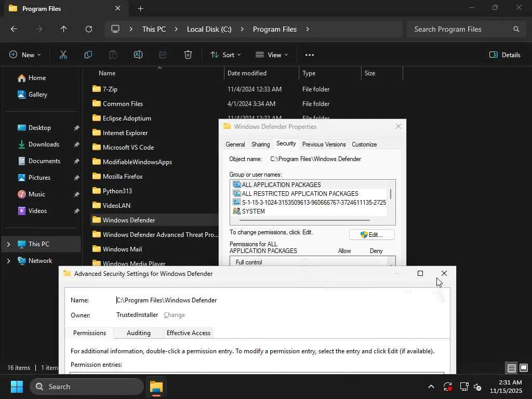532x399 pixels.
Task: Switch to Effective Access tab
Action: (x=188, y=333)
